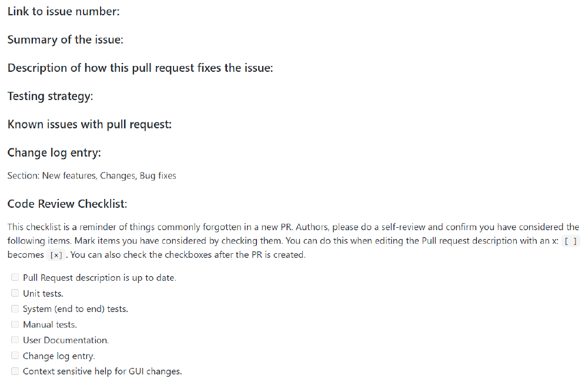This screenshot has height=385, width=588.
Task: Click the [x] code snippet
Action: (x=56, y=255)
